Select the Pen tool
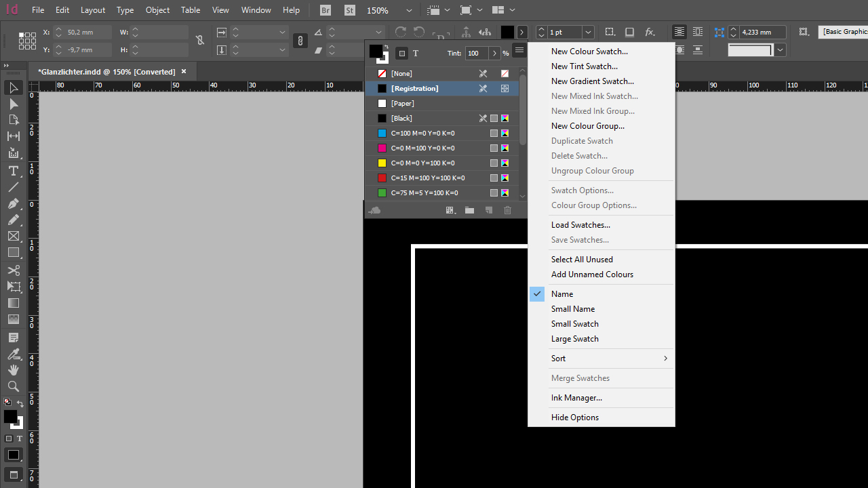Image resolution: width=868 pixels, height=488 pixels. point(13,203)
